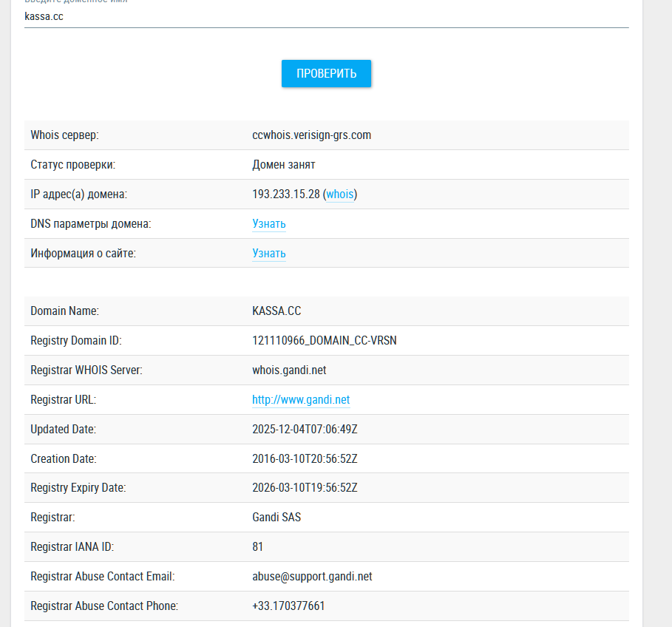Screen dimensions: 672x627
Task: Click the abuse@support.gandi.net email address
Action: (312, 577)
